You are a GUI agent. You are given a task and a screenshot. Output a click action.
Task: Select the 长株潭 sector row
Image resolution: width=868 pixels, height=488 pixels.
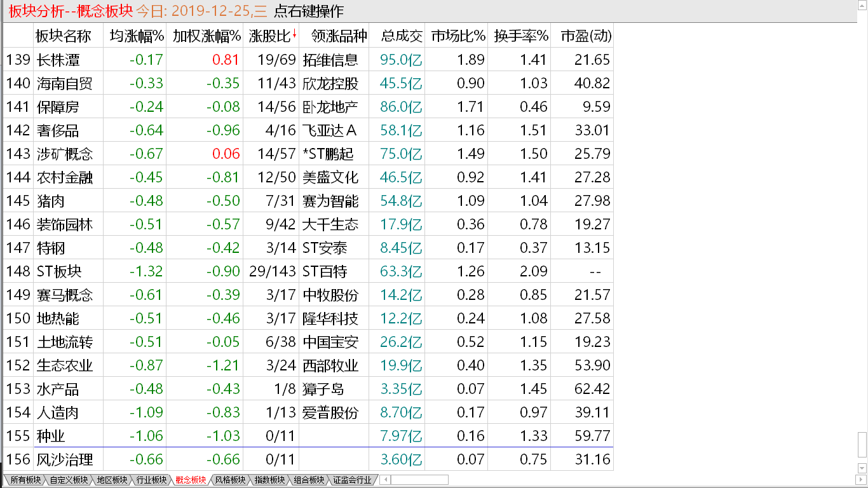[x=308, y=60]
